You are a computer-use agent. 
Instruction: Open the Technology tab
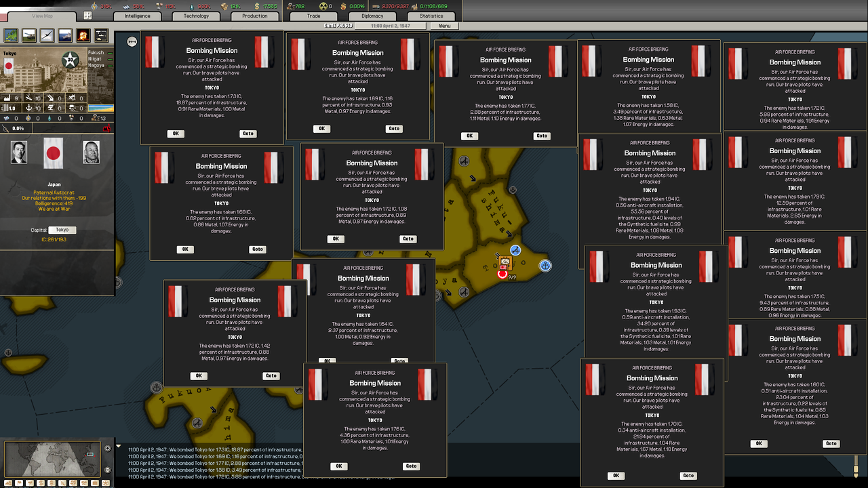pyautogui.click(x=197, y=16)
